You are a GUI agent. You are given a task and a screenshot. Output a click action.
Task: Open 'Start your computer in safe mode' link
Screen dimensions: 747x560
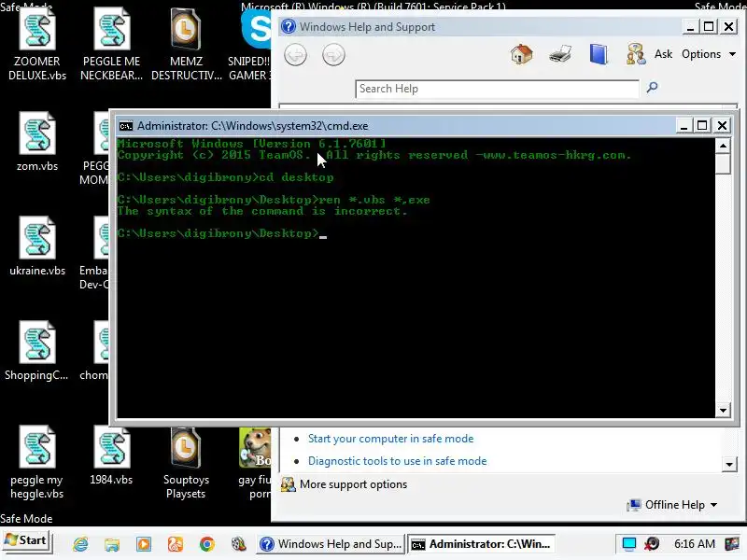coord(390,439)
